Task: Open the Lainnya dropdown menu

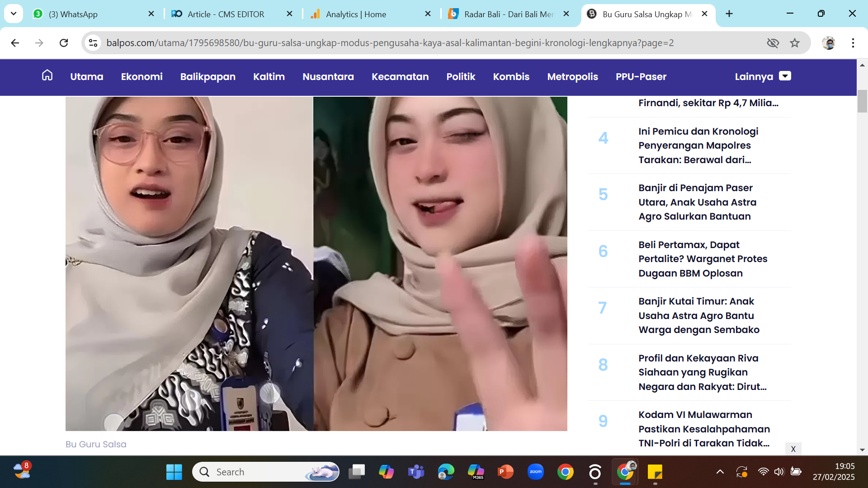Action: point(762,77)
